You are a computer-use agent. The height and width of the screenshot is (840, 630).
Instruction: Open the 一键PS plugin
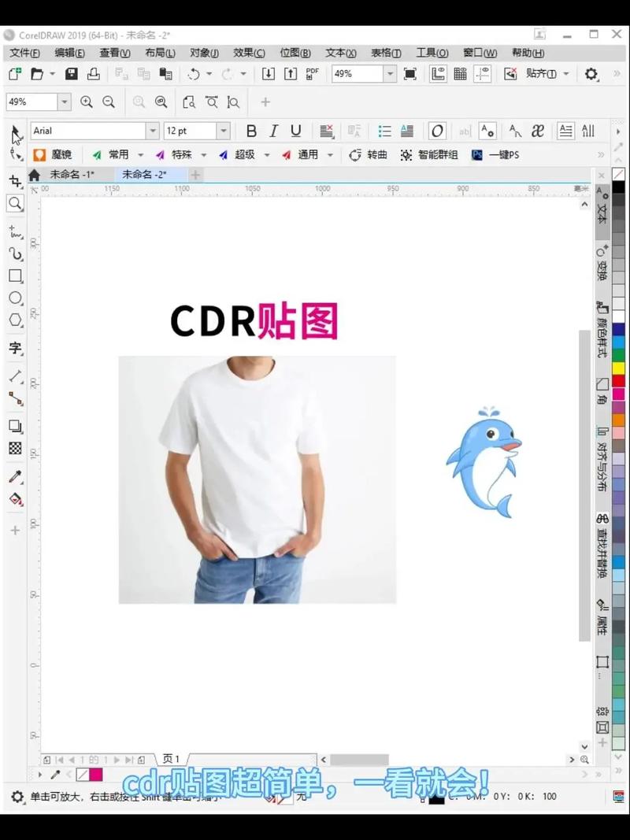(x=495, y=155)
